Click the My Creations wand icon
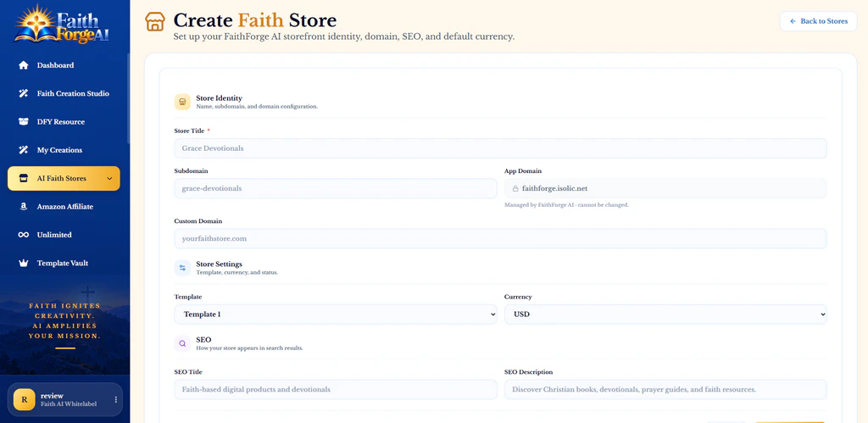 [23, 150]
